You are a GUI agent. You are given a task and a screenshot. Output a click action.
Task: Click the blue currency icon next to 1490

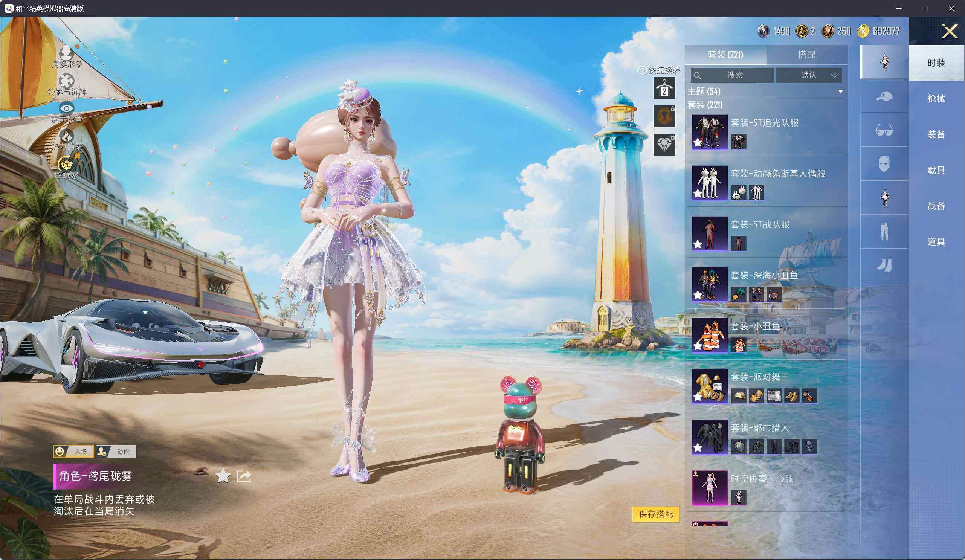pos(763,31)
